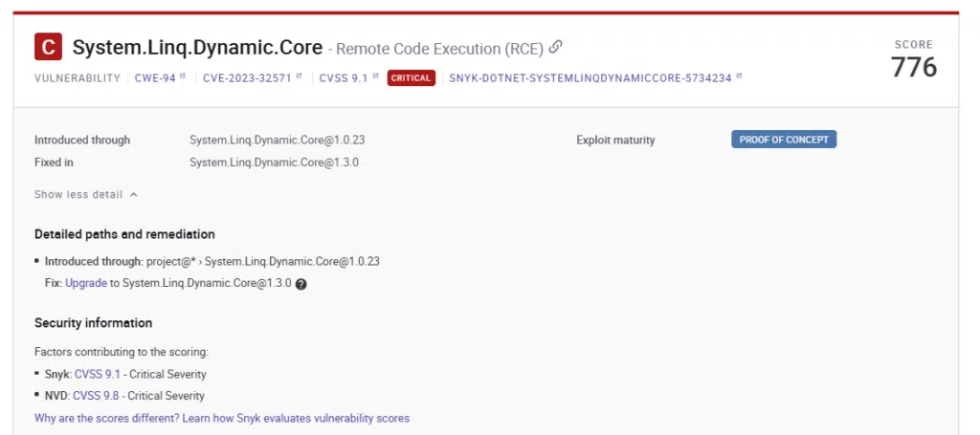The height and width of the screenshot is (435, 980).
Task: Click the red C critical severity icon
Action: point(49,47)
